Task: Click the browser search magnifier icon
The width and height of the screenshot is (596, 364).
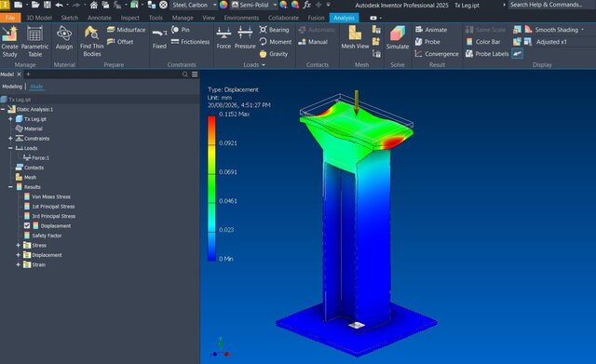Action: (184, 74)
